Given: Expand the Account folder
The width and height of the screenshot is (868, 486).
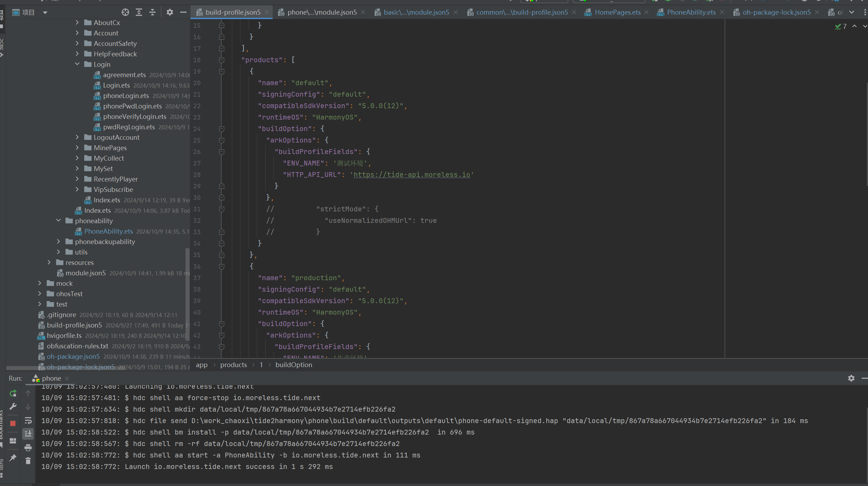Looking at the screenshot, I should coord(77,33).
